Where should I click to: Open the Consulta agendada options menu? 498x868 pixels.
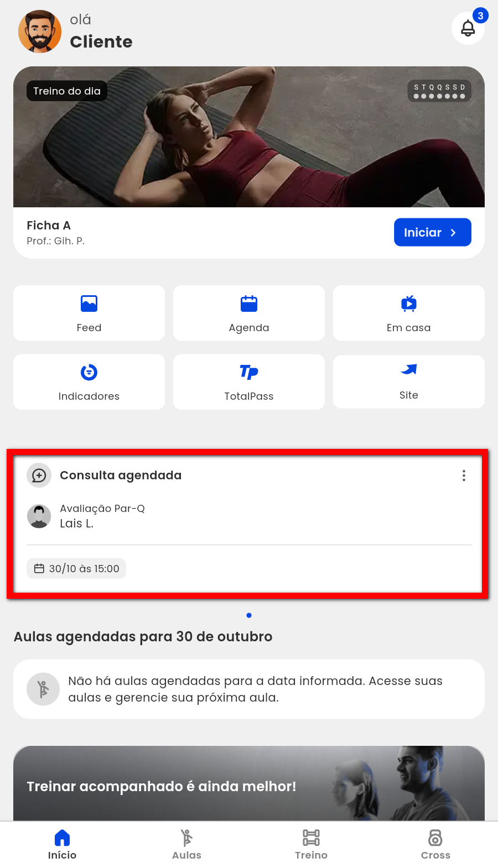pos(464,475)
